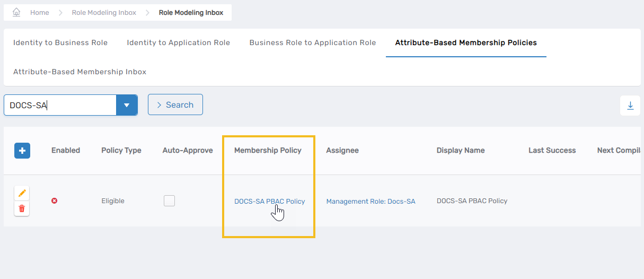Switch to Identity to Business Role tab
Viewport: 644px width, 279px height.
click(60, 43)
